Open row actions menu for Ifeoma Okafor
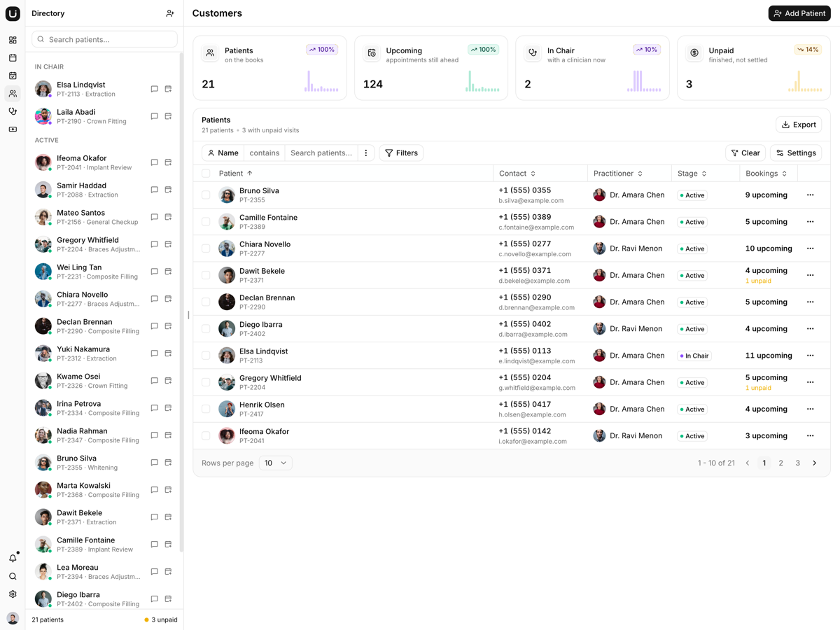 tap(810, 435)
